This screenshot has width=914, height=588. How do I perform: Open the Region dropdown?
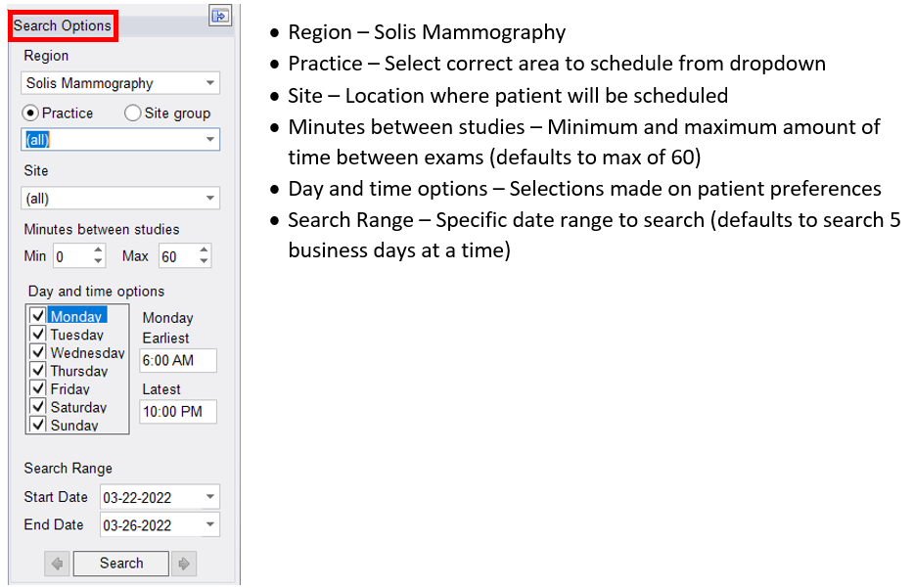coord(210,84)
